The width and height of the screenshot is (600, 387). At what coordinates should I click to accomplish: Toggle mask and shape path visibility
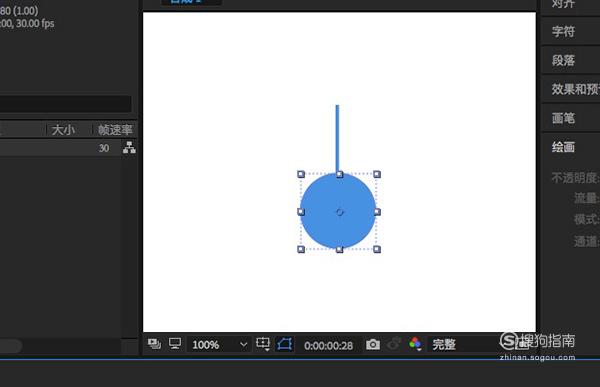pos(285,344)
